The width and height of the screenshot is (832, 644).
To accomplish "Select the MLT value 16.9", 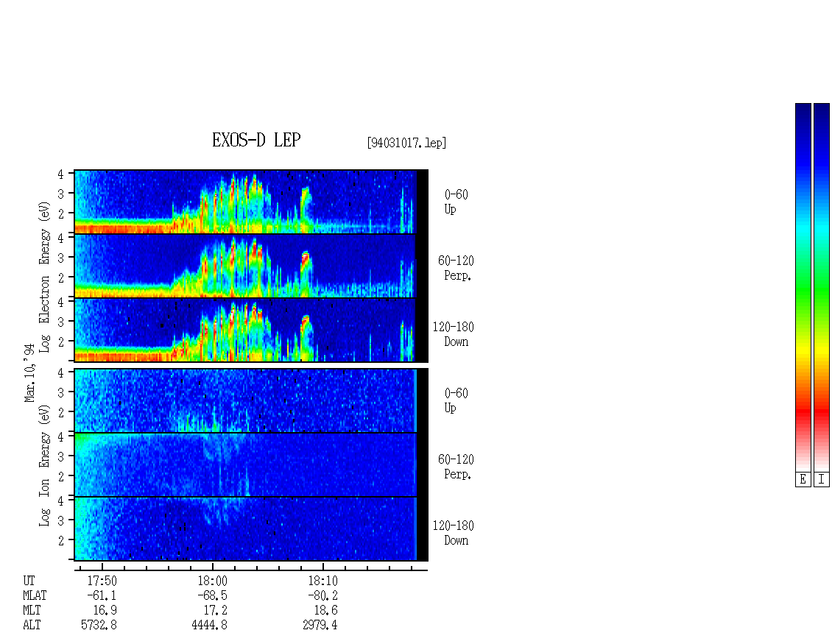I will click(x=105, y=611).
